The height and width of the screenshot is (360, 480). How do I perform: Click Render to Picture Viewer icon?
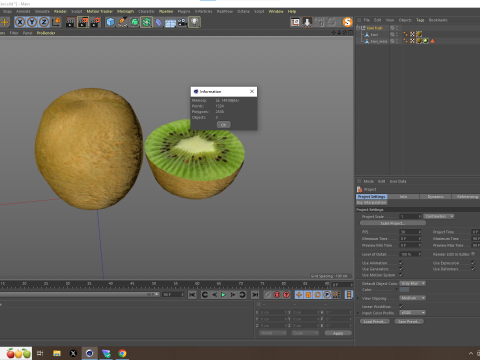[x=83, y=22]
